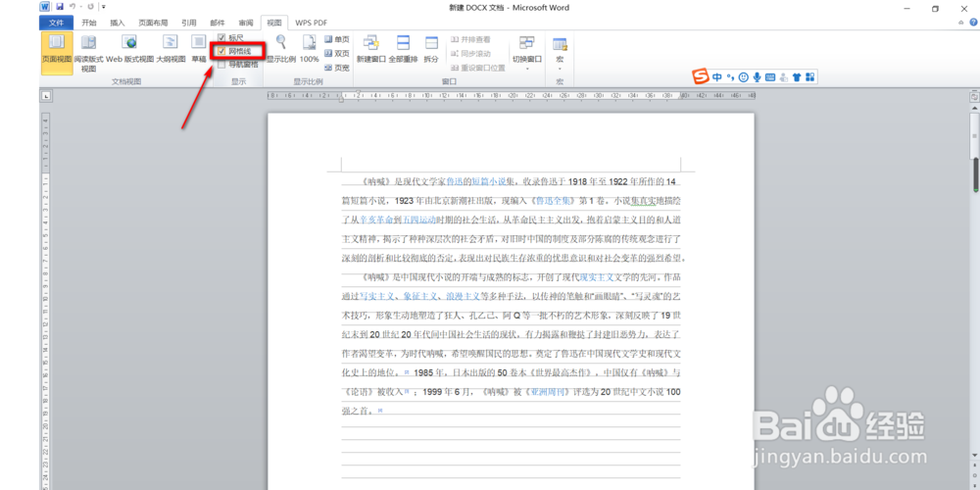Click the tab selector at the ruler corner

pos(46,96)
